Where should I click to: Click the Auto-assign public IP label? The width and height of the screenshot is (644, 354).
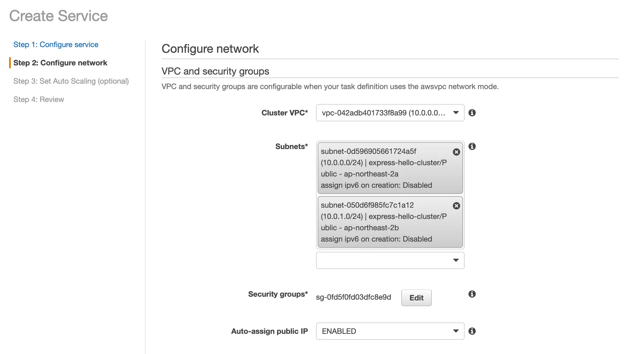click(269, 331)
